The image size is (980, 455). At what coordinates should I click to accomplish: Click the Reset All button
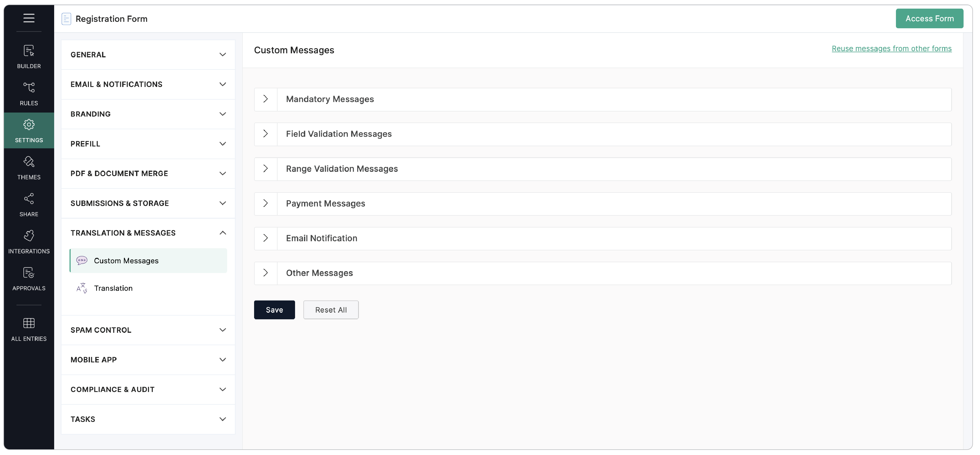[331, 310]
